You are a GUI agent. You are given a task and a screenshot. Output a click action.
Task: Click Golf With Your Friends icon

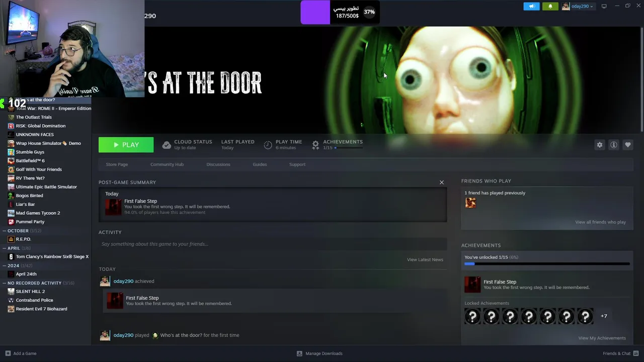(x=11, y=169)
